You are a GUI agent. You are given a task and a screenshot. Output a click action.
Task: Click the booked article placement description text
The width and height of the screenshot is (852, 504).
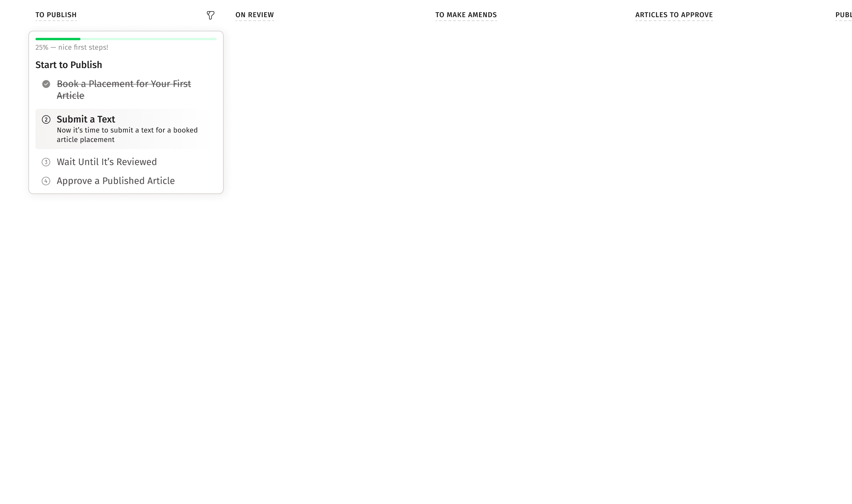tap(127, 135)
